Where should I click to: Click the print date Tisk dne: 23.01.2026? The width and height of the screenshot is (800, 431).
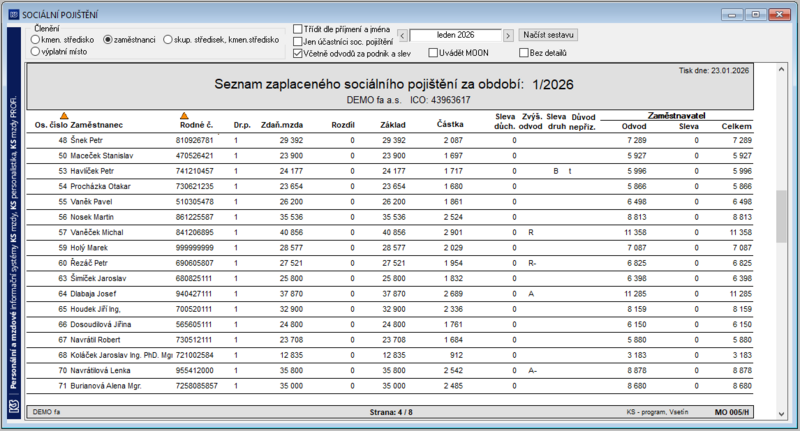pyautogui.click(x=714, y=70)
